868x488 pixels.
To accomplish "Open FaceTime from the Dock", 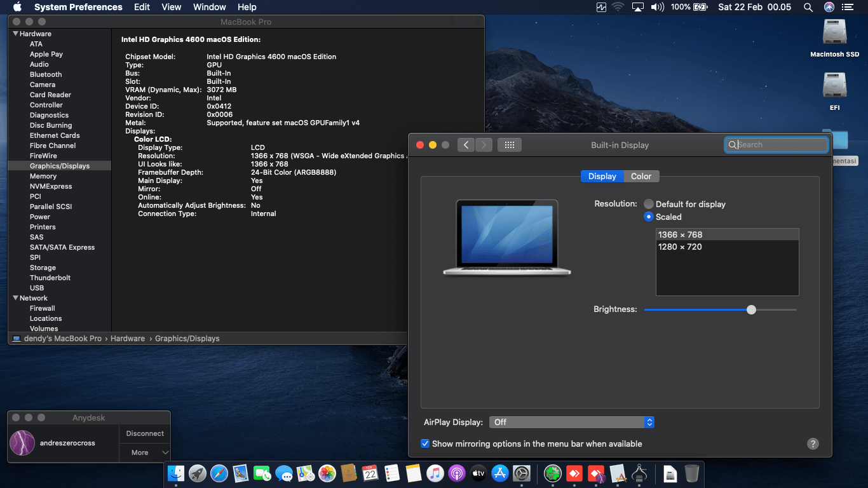I will (262, 473).
